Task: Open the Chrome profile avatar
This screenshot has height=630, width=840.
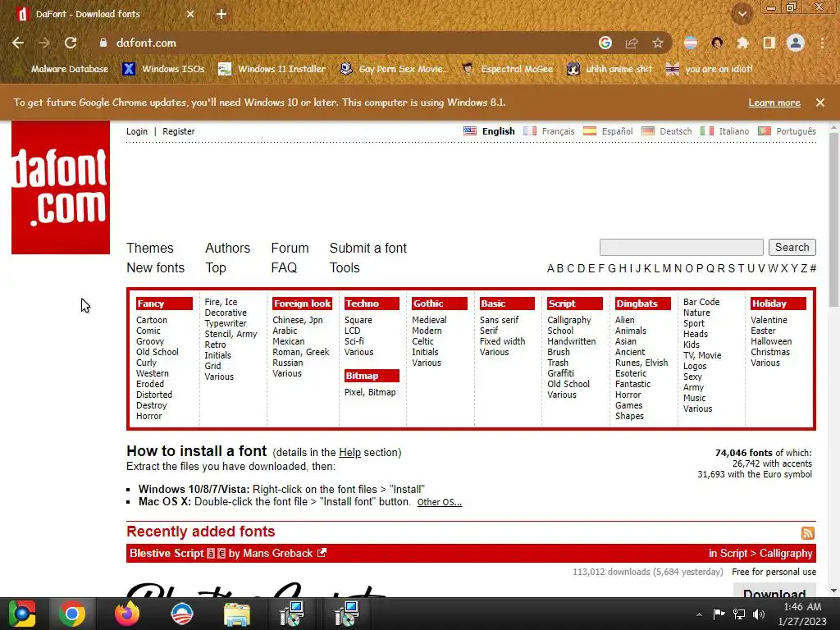Action: [x=796, y=43]
